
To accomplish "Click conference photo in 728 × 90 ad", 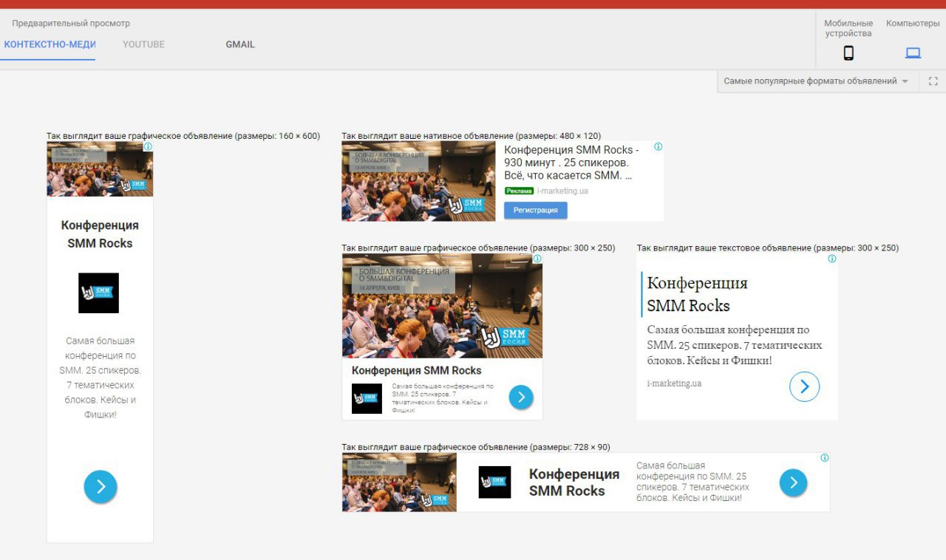I will (x=399, y=482).
